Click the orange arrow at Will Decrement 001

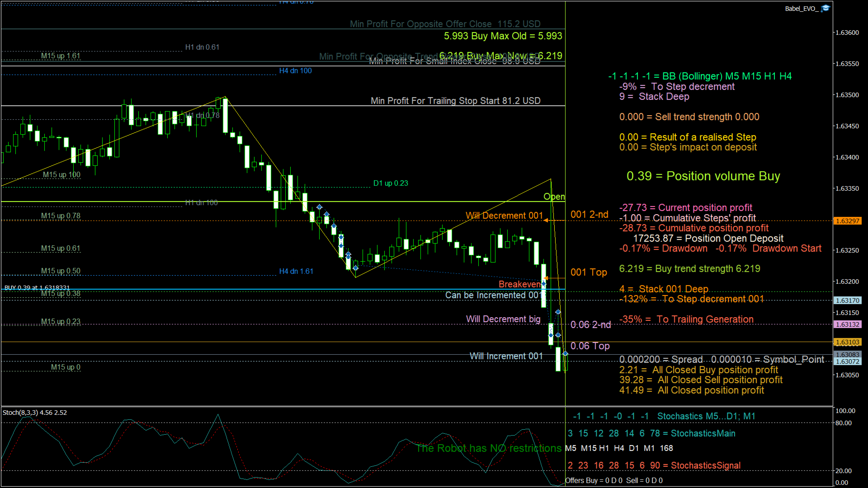click(546, 221)
